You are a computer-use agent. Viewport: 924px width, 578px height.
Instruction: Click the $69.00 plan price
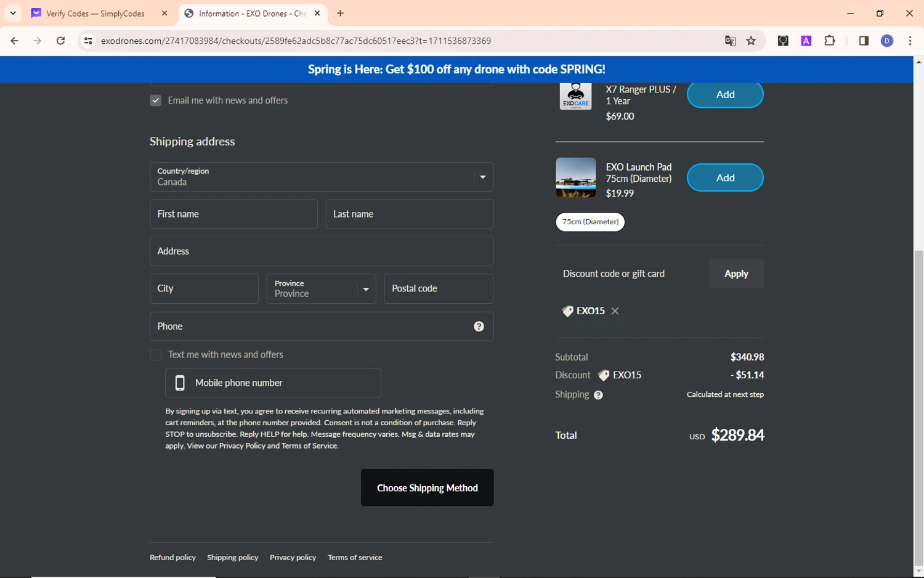tap(620, 116)
